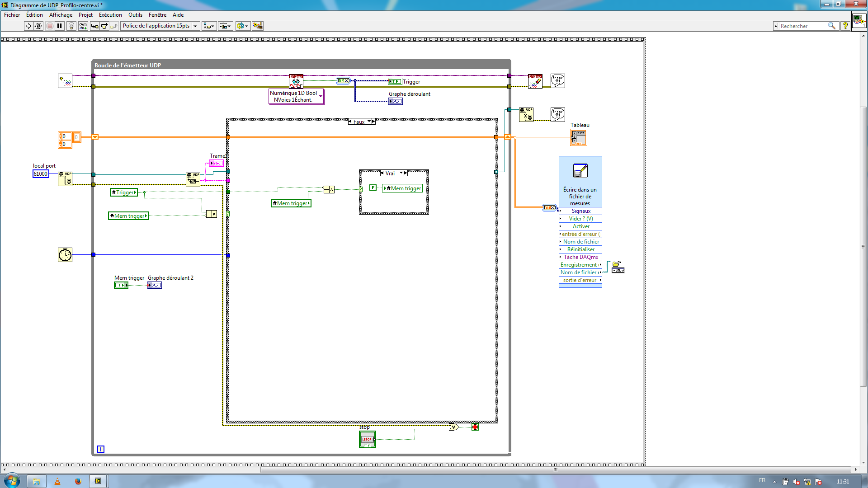Click the vertical scrollbar on the right
The width and height of the screenshot is (868, 488).
(863, 247)
